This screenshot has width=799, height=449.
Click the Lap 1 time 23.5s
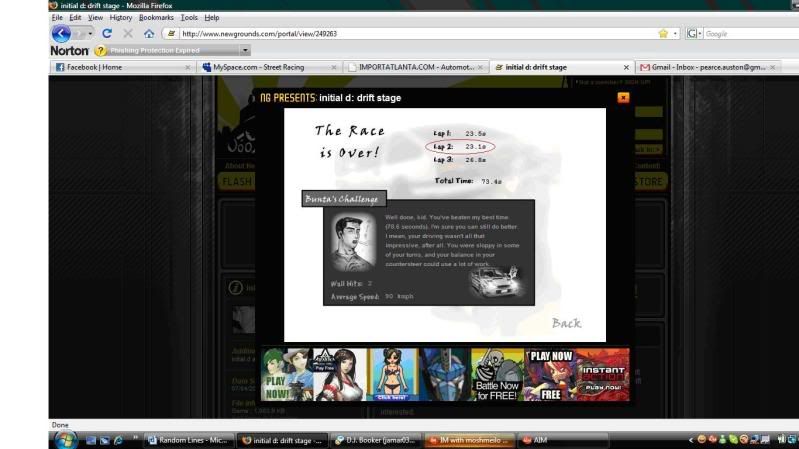coord(475,134)
